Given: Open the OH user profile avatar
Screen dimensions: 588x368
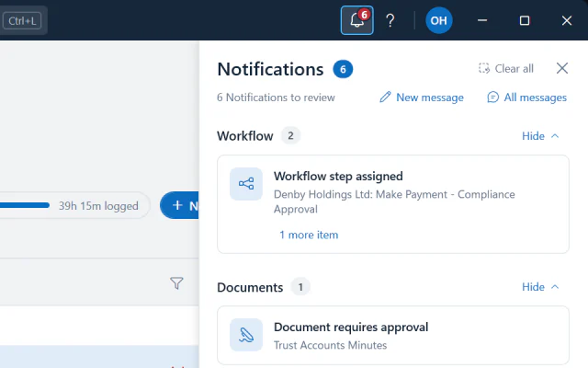Looking at the screenshot, I should coord(439,20).
